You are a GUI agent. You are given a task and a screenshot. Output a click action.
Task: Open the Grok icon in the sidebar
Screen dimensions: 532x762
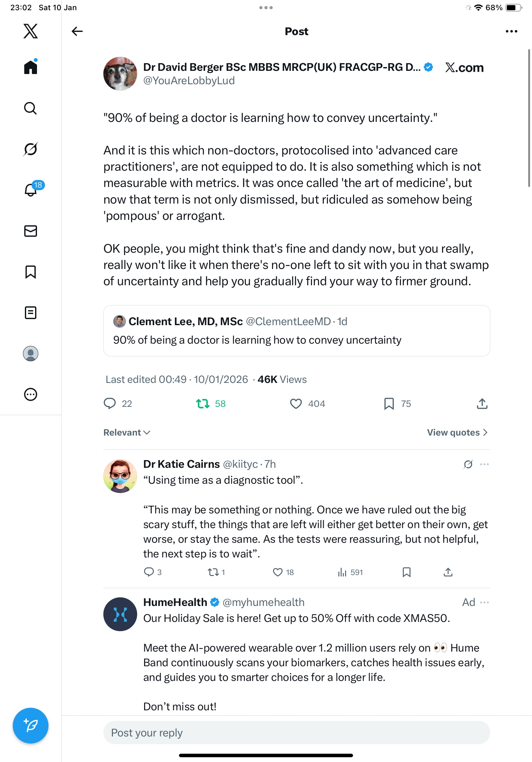coord(31,149)
